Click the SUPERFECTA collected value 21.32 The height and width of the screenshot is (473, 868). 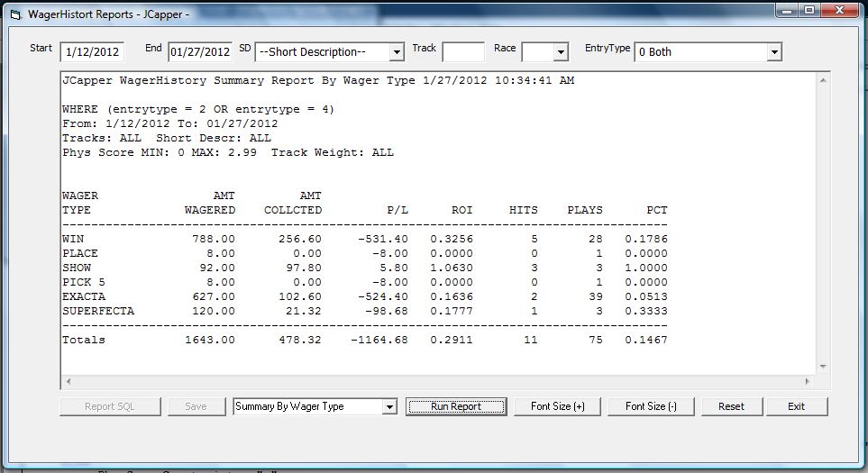coord(304,311)
